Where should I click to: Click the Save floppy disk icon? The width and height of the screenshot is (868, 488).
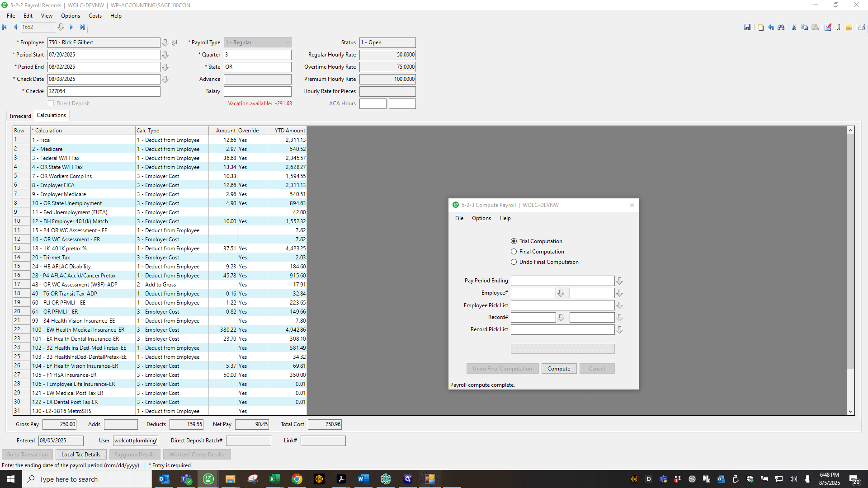tap(747, 28)
